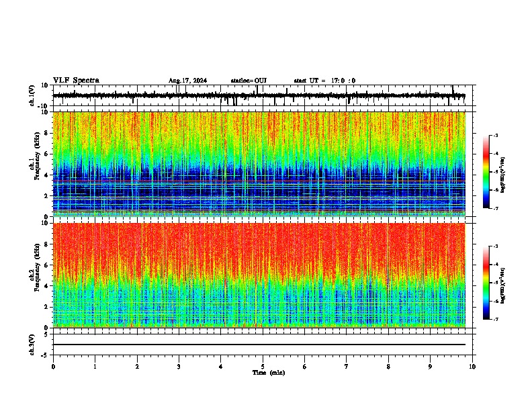Click the "4" kHz tick on ch.1 spectrogram

47,175
